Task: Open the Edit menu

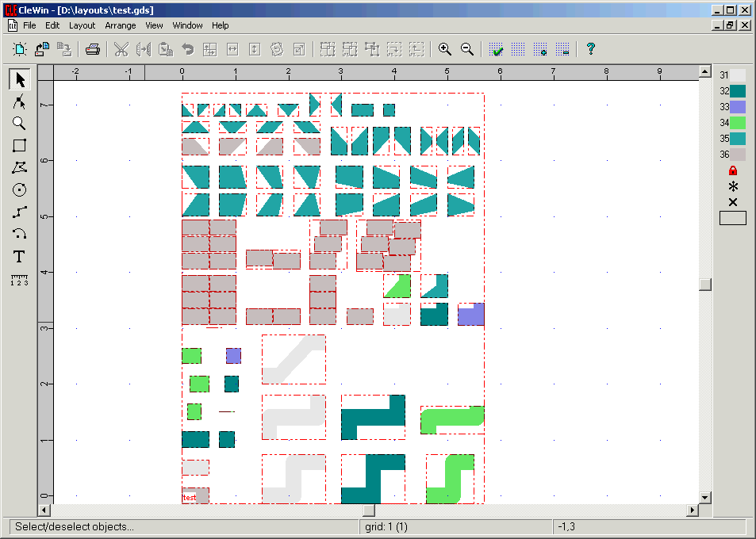Action: tap(52, 25)
